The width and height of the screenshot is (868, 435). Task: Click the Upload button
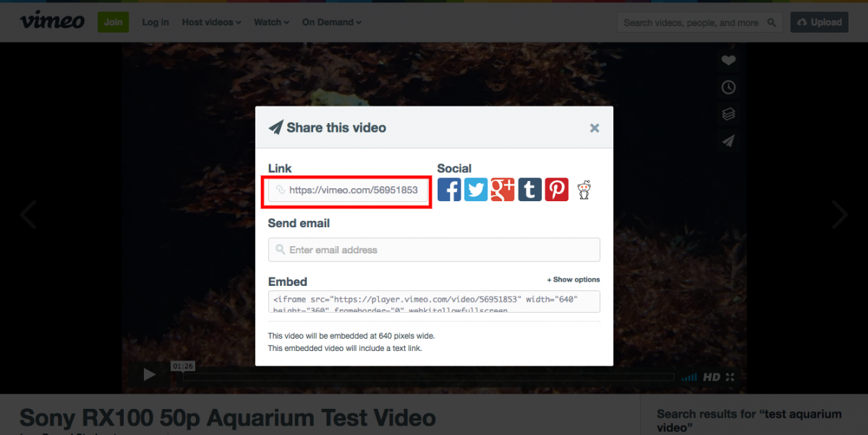820,22
